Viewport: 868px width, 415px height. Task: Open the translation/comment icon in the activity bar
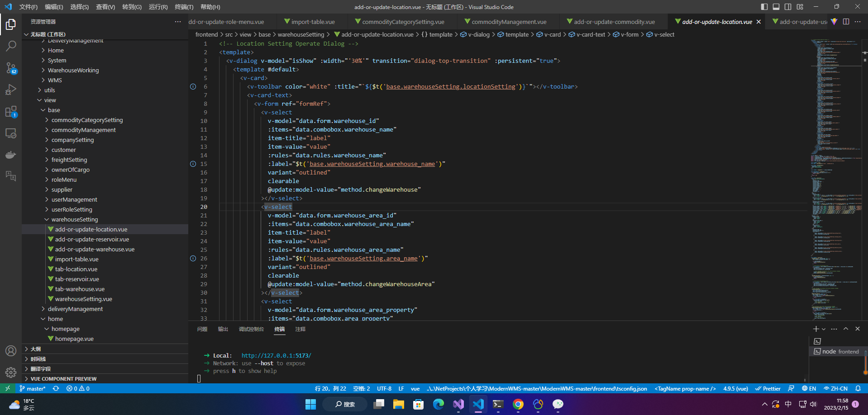click(11, 176)
